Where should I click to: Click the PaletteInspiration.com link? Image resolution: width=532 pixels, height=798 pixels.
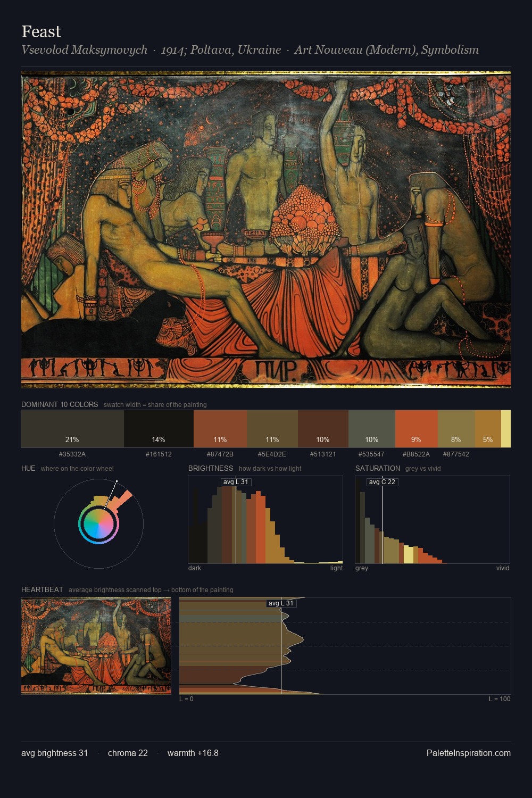click(x=469, y=753)
